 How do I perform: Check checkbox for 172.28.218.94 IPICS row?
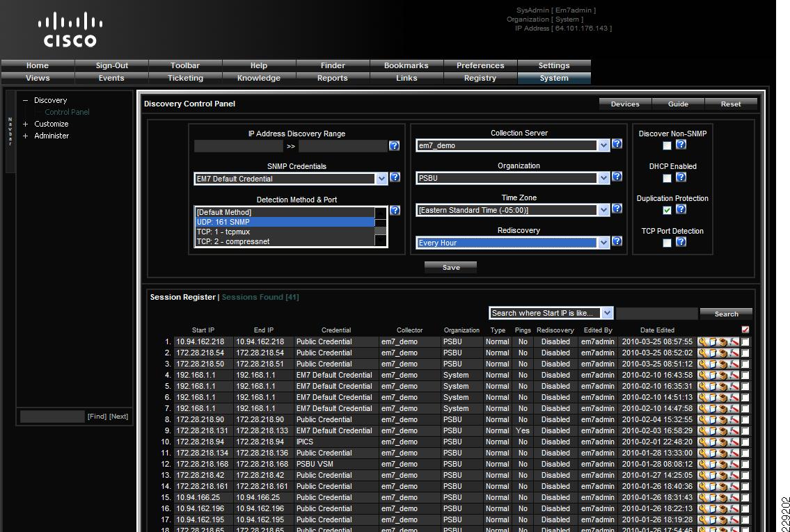point(745,442)
